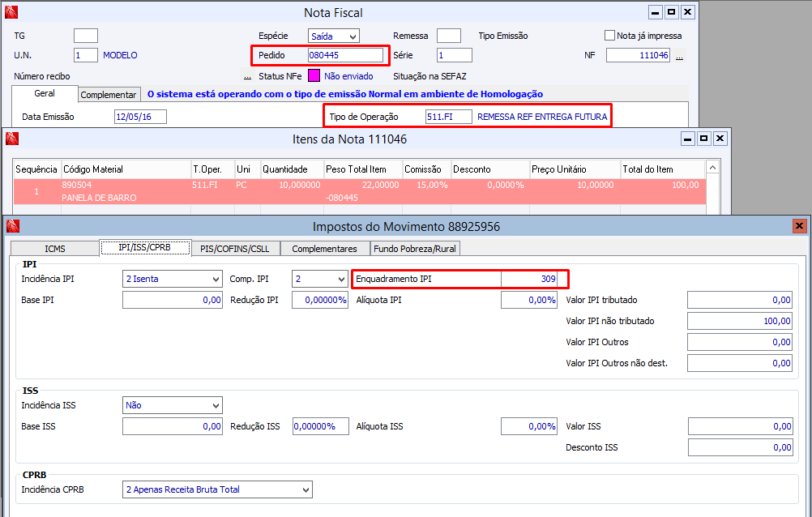Tick the Nota já impressa checkbox
The image size is (812, 517).
(609, 35)
